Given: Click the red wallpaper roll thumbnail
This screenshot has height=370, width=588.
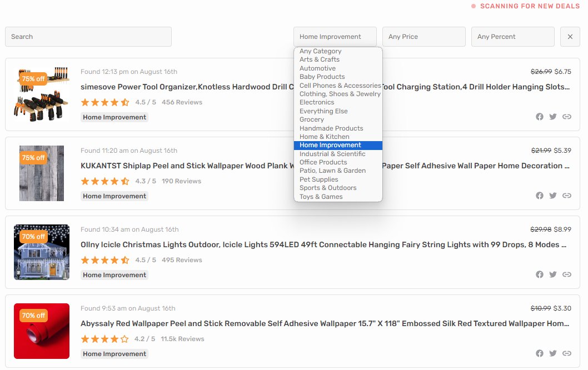Looking at the screenshot, I should (42, 331).
